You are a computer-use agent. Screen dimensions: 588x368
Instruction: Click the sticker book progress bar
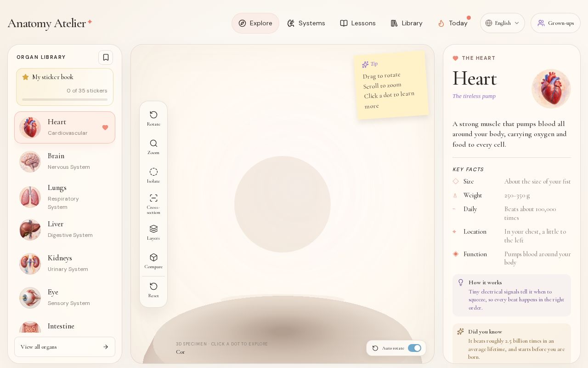pyautogui.click(x=65, y=99)
